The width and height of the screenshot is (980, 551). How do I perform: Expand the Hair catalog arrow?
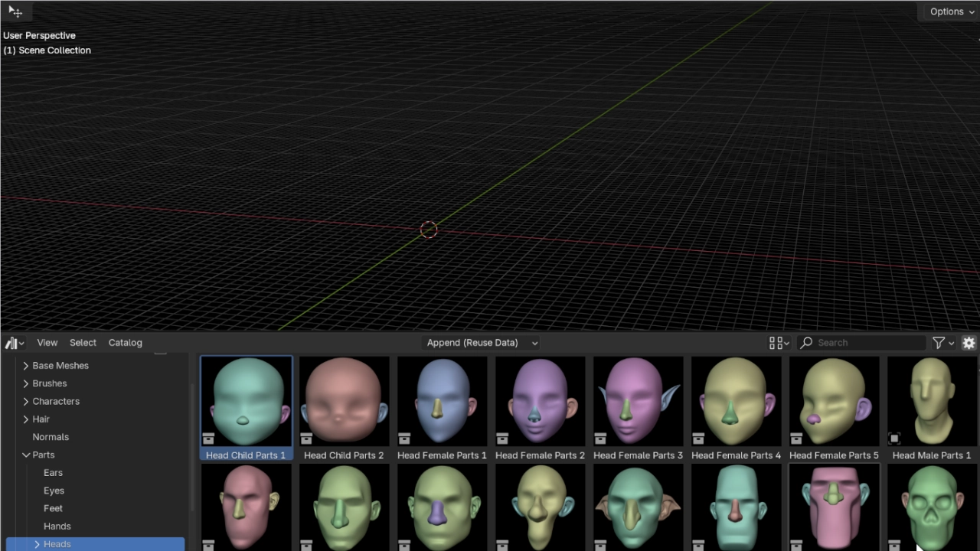tap(26, 419)
